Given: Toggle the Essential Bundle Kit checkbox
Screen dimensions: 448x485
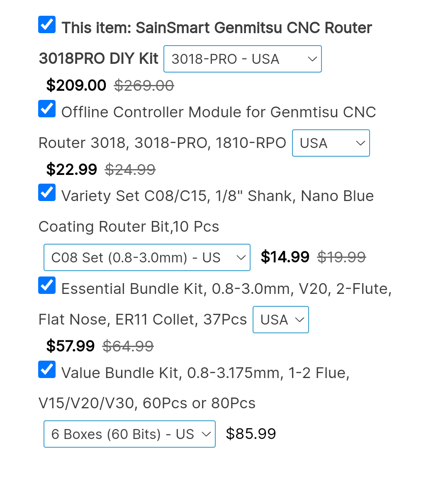Looking at the screenshot, I should (47, 286).
